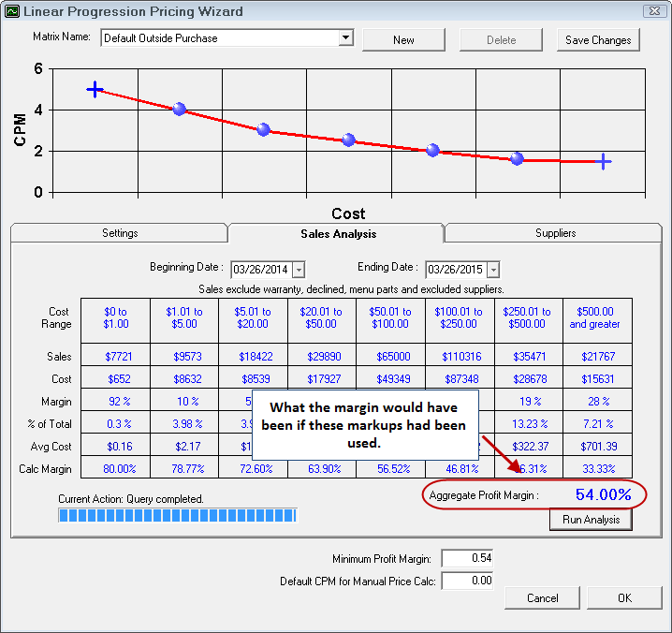This screenshot has height=633, width=672.
Task: Expand the Matrix Name dropdown
Action: pyautogui.click(x=345, y=38)
